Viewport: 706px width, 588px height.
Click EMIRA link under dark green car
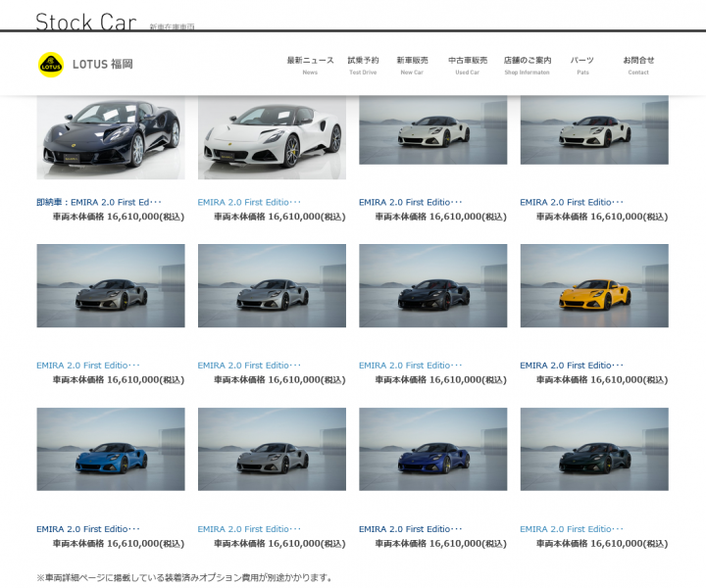[x=572, y=529]
